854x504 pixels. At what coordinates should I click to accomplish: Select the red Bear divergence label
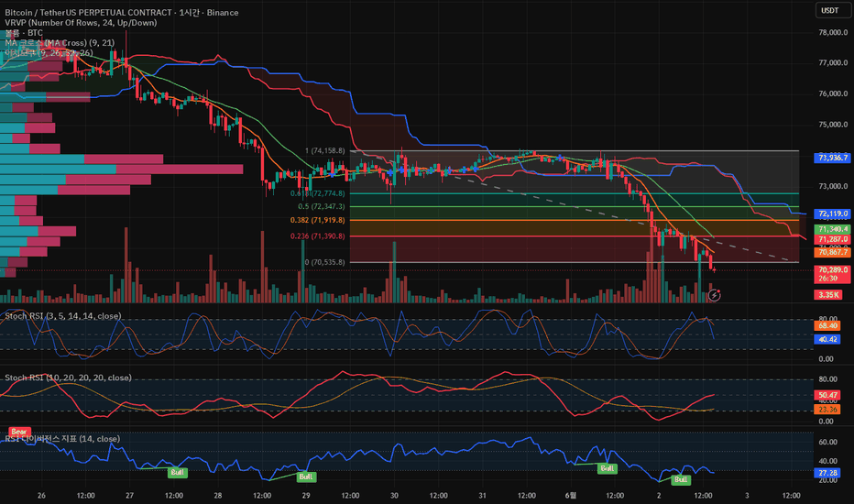coord(19,432)
